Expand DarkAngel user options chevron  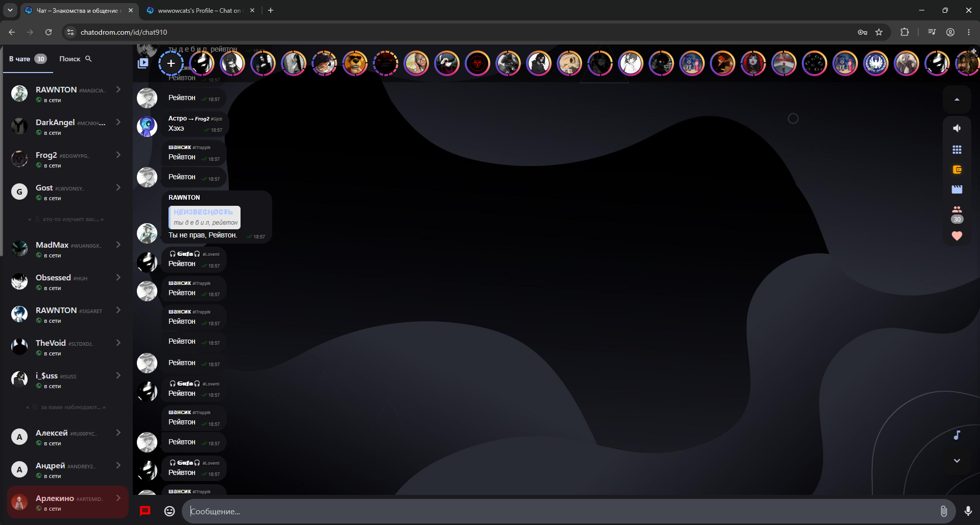[118, 122]
